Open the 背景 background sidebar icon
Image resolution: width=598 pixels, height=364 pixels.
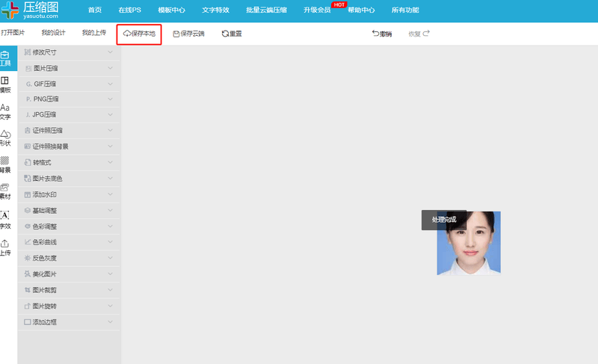pos(5,164)
